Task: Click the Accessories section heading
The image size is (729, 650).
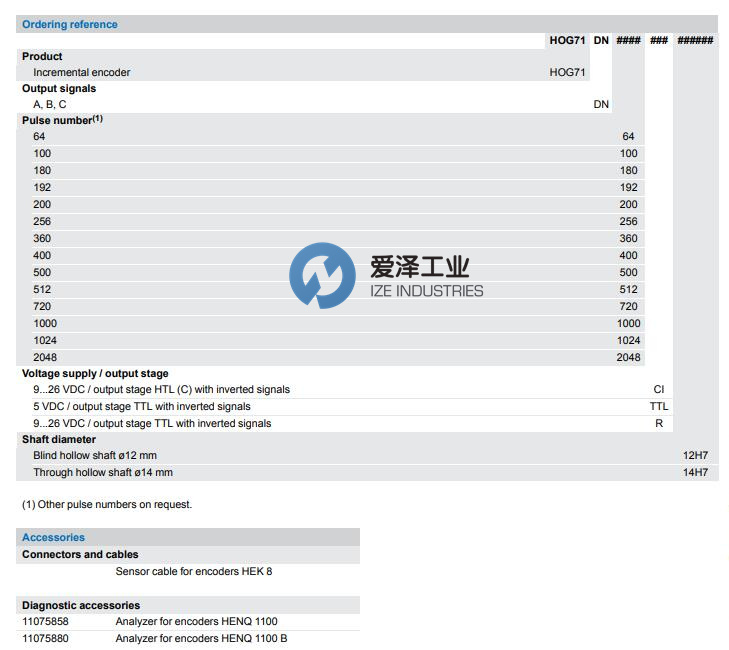Action: click(53, 537)
